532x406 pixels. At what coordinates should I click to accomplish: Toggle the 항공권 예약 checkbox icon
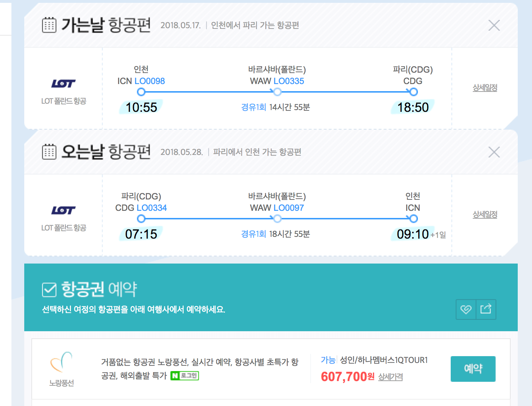(49, 290)
